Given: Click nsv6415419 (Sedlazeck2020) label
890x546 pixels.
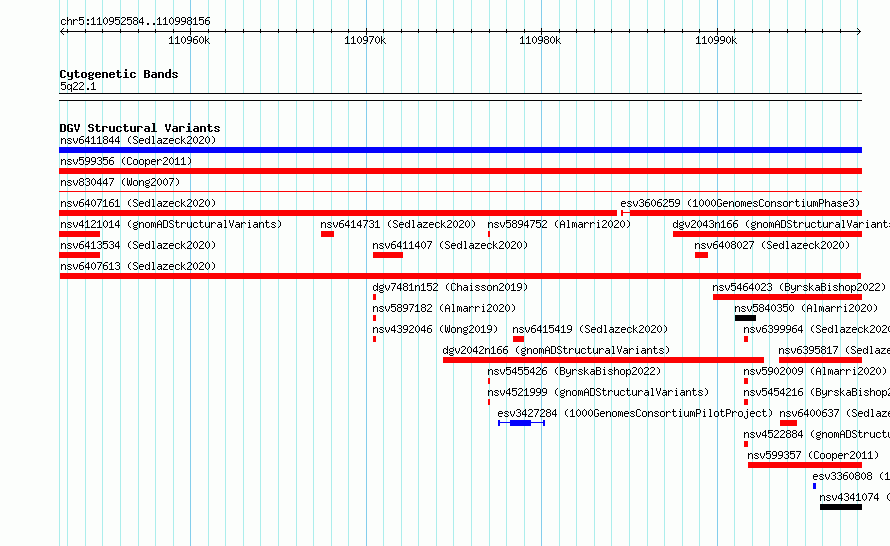Looking at the screenshot, I should (x=590, y=329).
